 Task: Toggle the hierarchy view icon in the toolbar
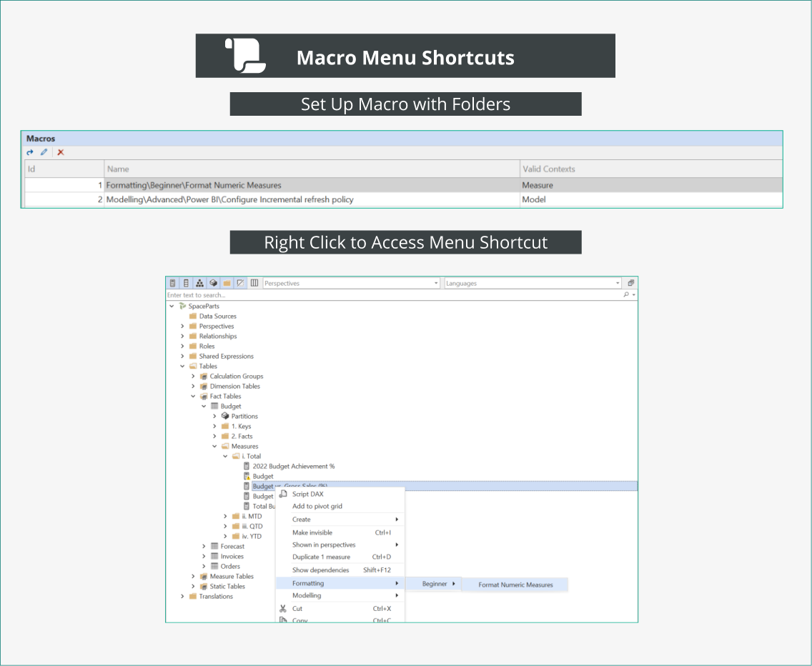pos(198,282)
